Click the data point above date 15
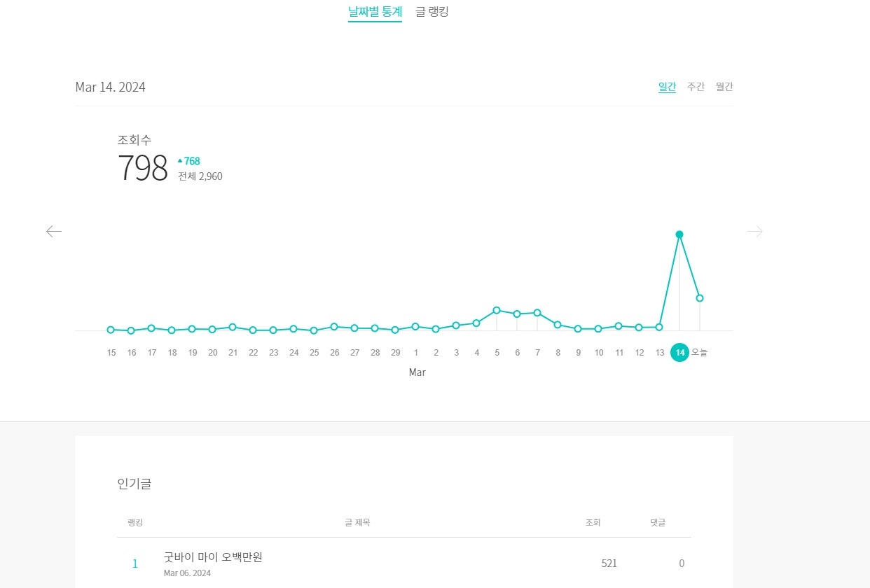Screen dimensions: 870x588 tap(111, 329)
